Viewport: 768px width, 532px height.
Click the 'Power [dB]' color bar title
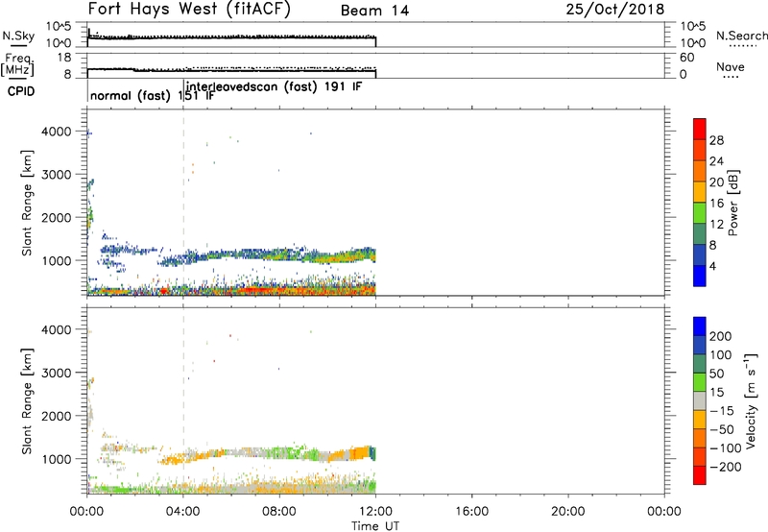[x=732, y=203]
